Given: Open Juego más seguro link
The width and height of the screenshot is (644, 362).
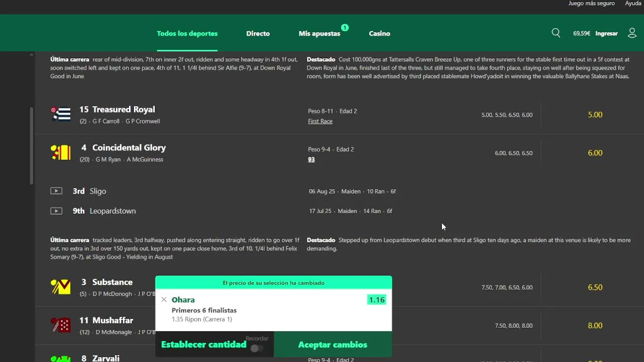Looking at the screenshot, I should click(591, 4).
